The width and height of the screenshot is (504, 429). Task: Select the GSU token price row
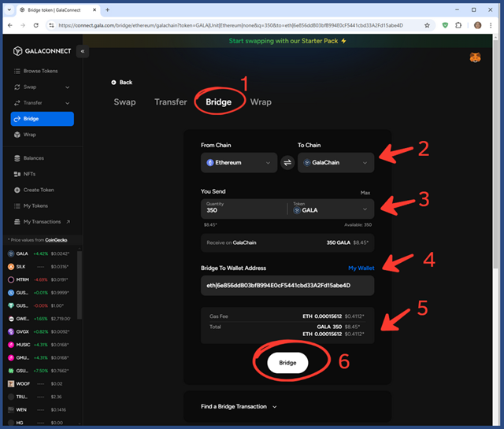39,371
